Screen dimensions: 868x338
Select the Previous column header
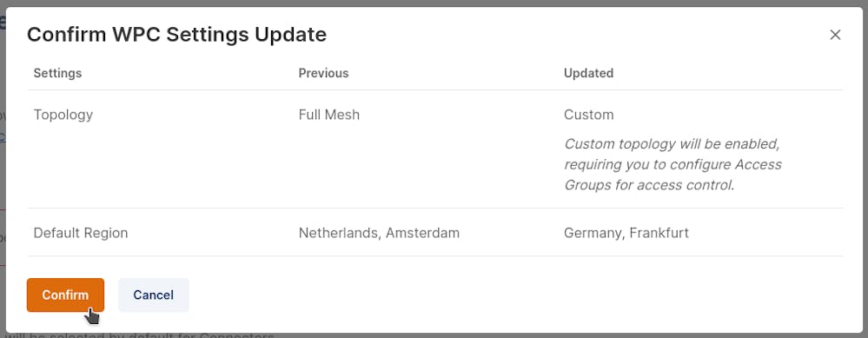click(324, 73)
